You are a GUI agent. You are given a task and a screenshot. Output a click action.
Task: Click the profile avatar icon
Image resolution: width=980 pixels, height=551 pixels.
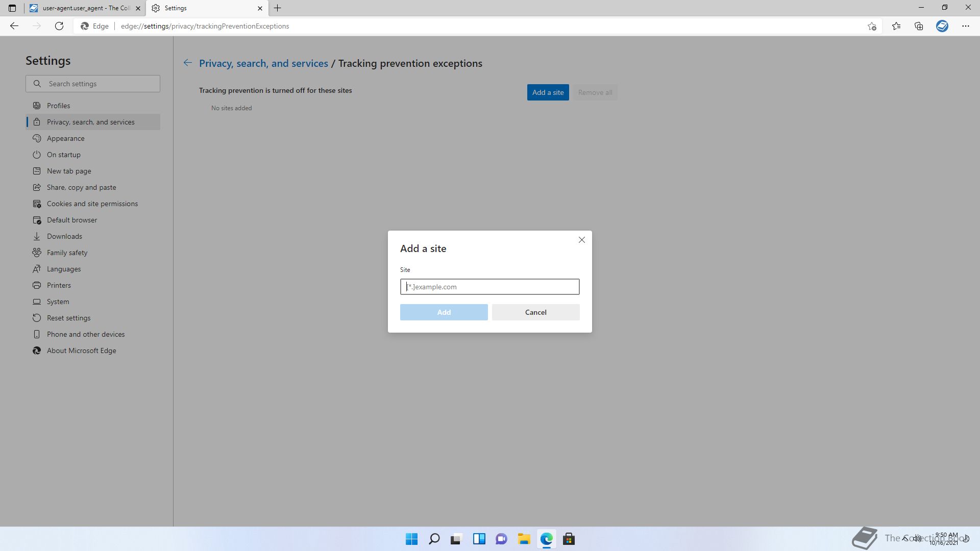click(x=942, y=26)
